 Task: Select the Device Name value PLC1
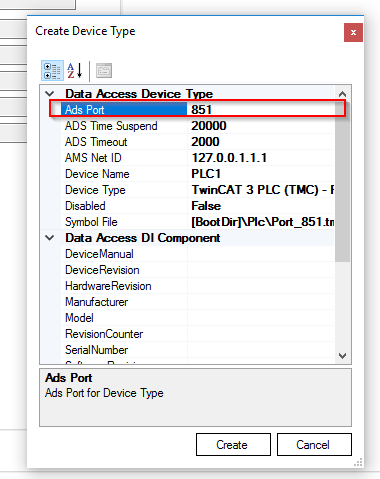pos(261,174)
